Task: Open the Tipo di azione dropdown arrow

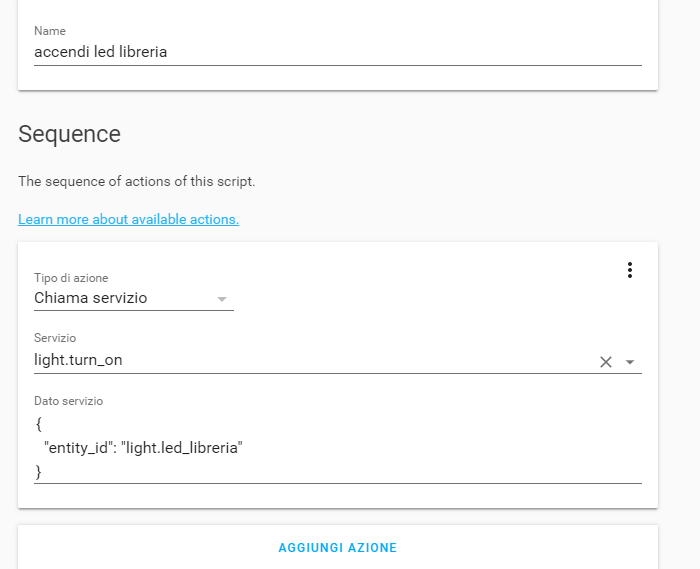Action: tap(222, 299)
